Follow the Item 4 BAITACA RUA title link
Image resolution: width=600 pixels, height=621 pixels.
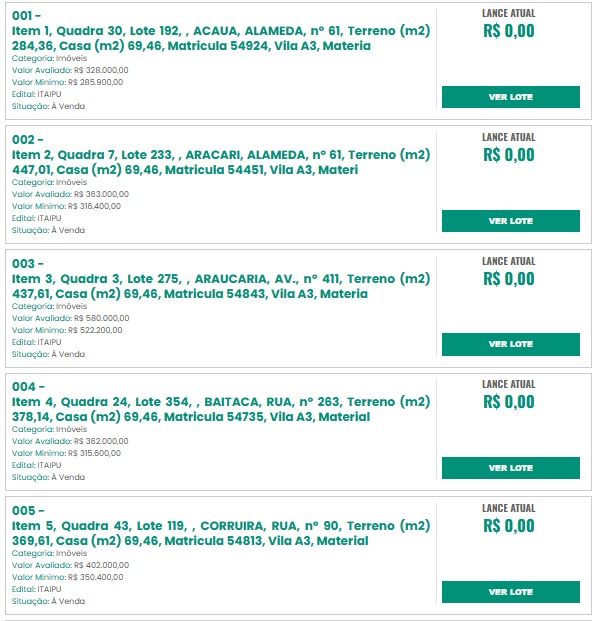pos(221,409)
